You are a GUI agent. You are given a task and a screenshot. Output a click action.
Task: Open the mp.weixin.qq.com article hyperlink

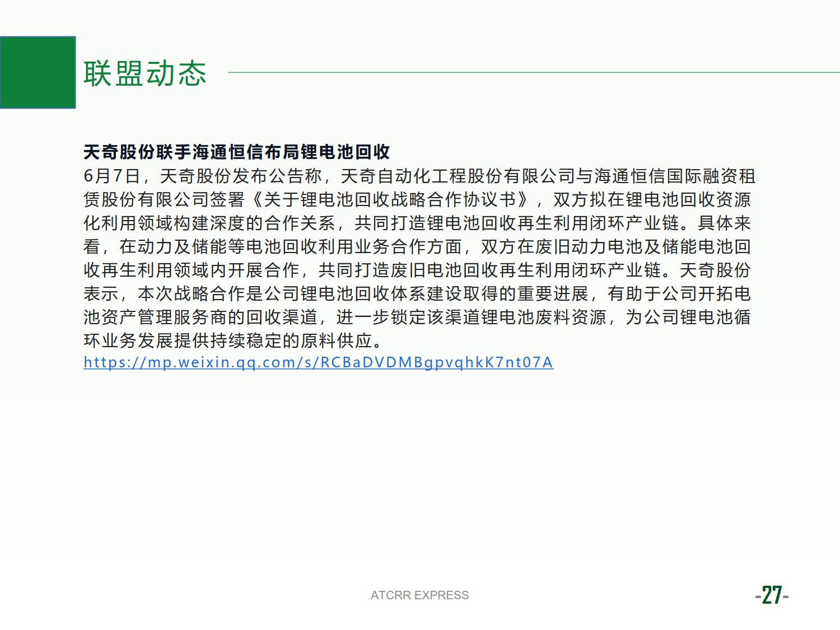tap(319, 362)
